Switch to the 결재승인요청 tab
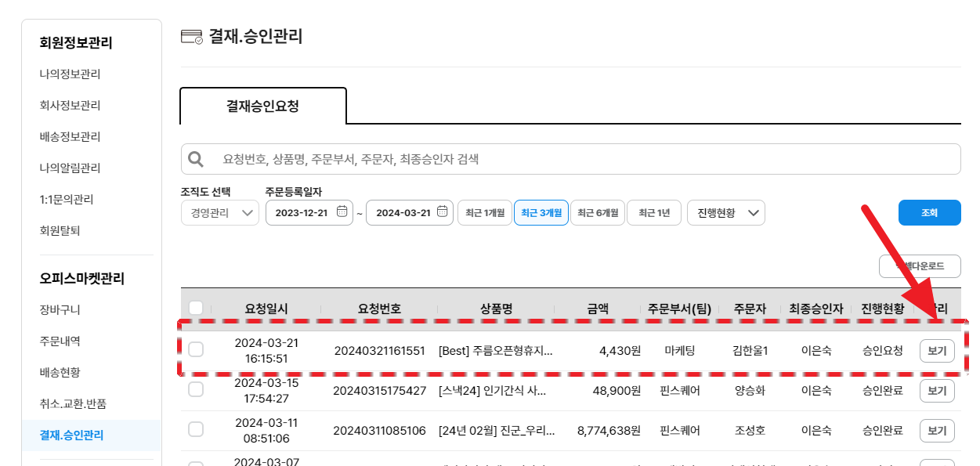 (262, 106)
